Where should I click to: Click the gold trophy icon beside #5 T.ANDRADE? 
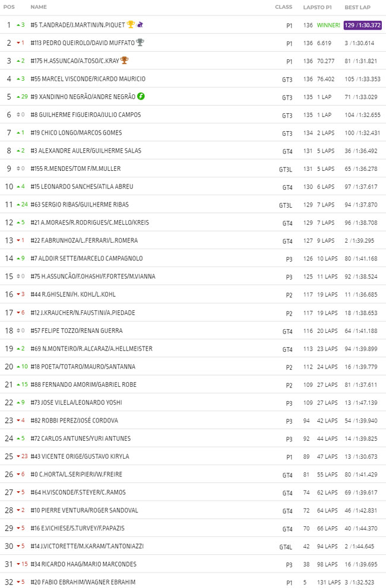[x=130, y=24]
